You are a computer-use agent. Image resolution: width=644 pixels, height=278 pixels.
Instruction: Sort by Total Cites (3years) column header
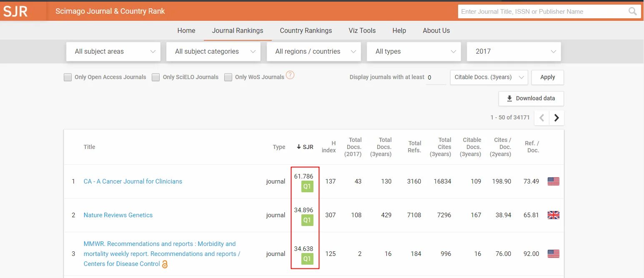tap(441, 147)
